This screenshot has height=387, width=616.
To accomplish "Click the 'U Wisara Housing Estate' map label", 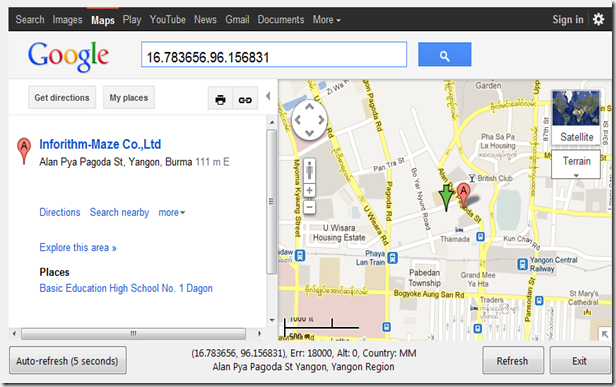I will click(x=339, y=233).
